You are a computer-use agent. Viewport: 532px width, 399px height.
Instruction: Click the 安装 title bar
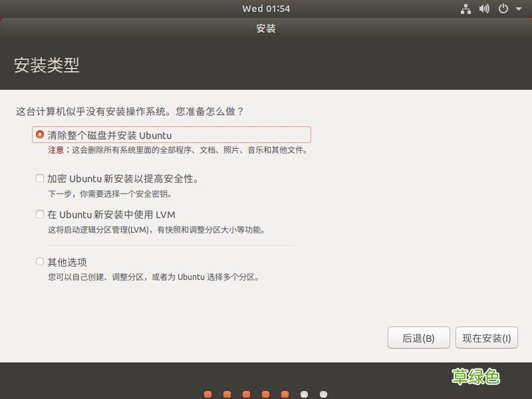pos(266,29)
